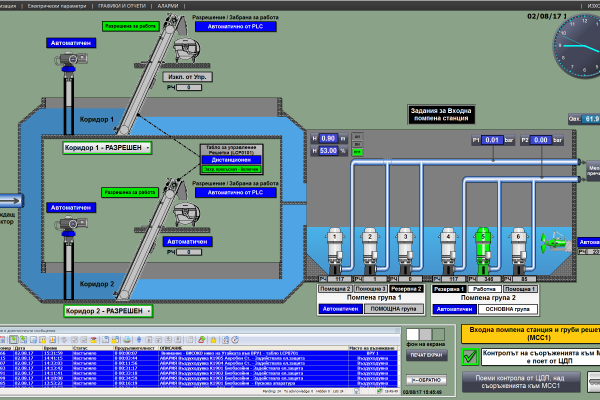Toggle Помощна 1 role in pump group 2
Image resolution: width=600 pixels, height=400 pixels.
[520, 289]
